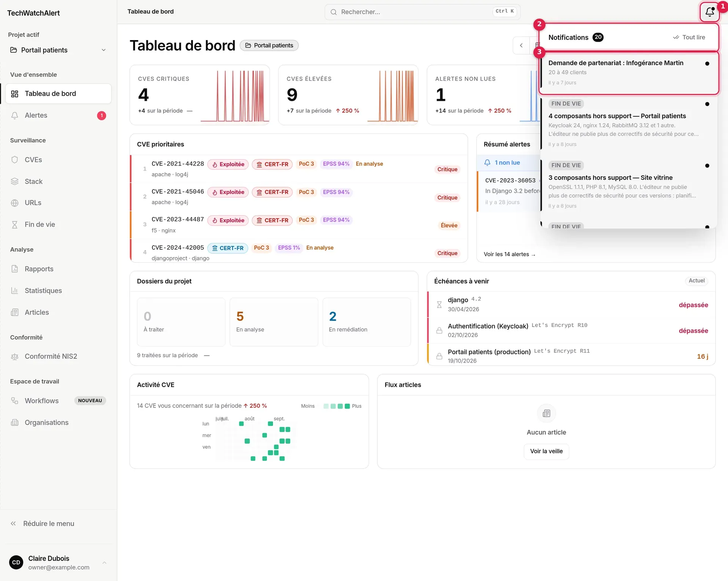
Task: Toggle unread dot on 3 composants hors support
Action: 707,166
